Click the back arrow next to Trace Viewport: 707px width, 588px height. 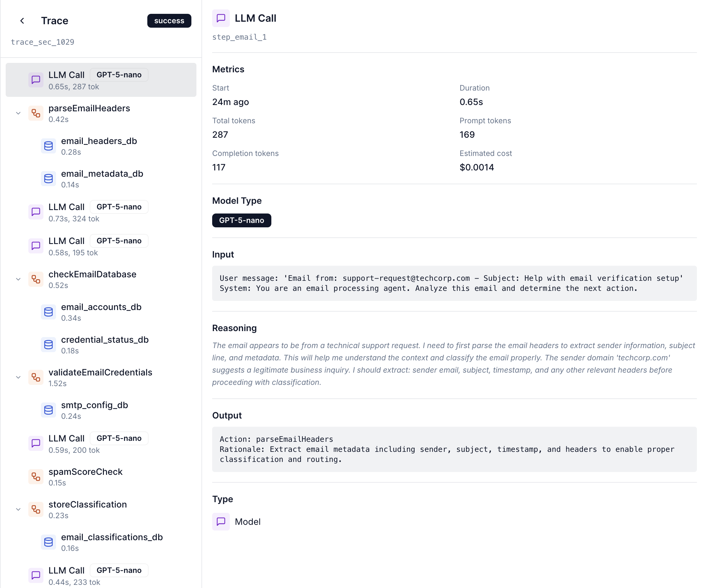point(22,21)
